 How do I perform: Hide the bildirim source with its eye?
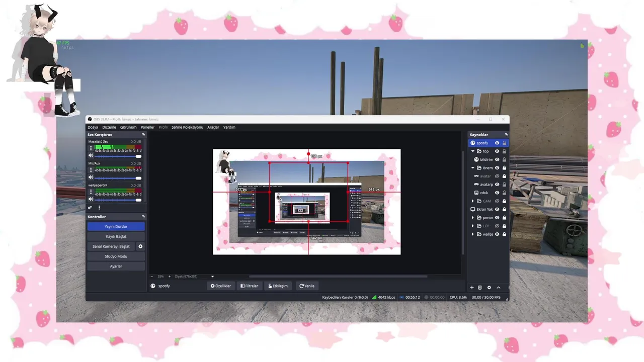point(497,159)
